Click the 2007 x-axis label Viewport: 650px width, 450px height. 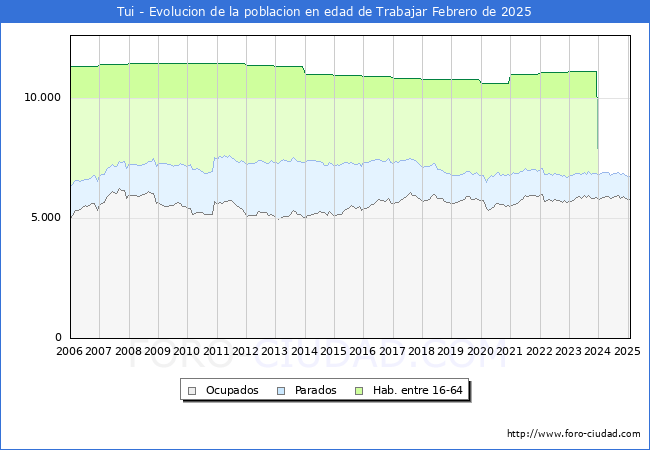(x=99, y=351)
